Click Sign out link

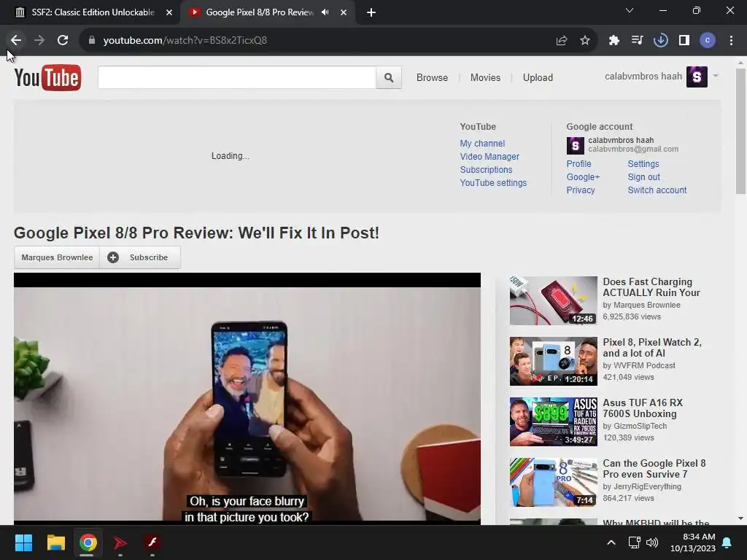pos(643,177)
